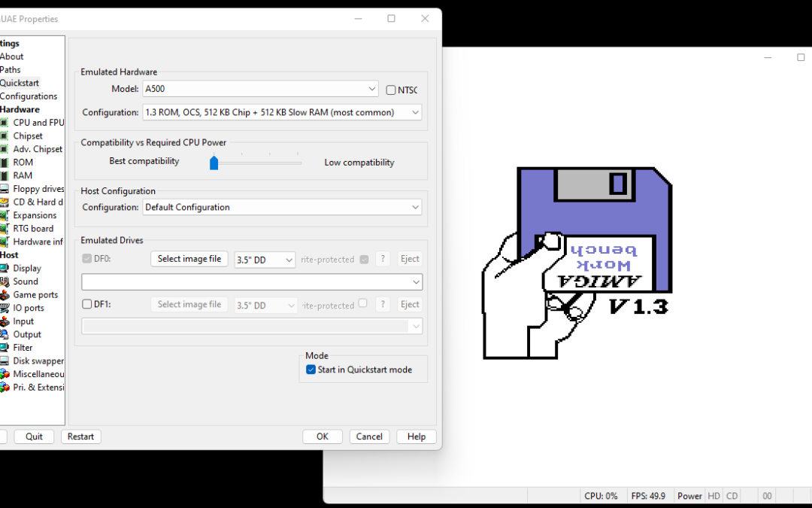Screen dimensions: 812x508
Task: Click Select image file for DF1
Action: [x=189, y=304]
